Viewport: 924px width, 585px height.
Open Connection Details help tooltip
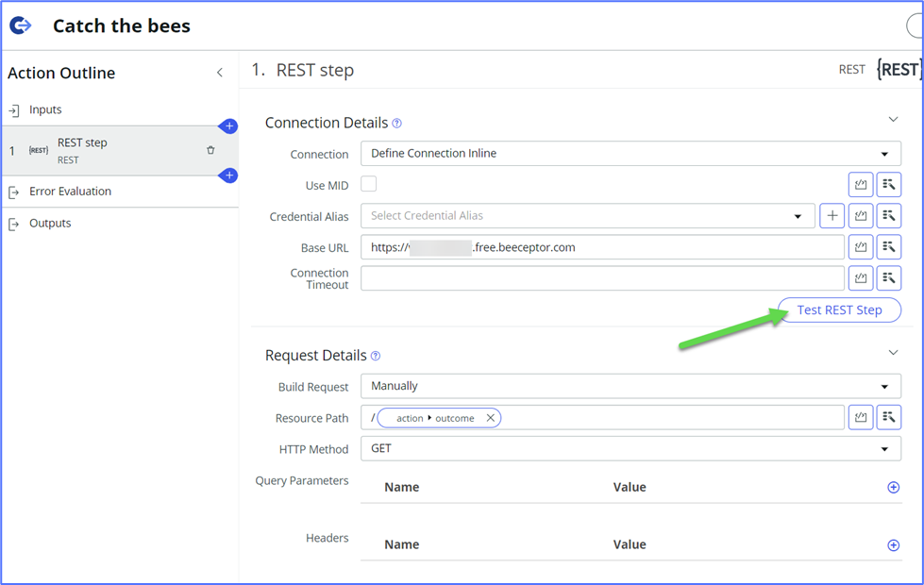point(396,123)
